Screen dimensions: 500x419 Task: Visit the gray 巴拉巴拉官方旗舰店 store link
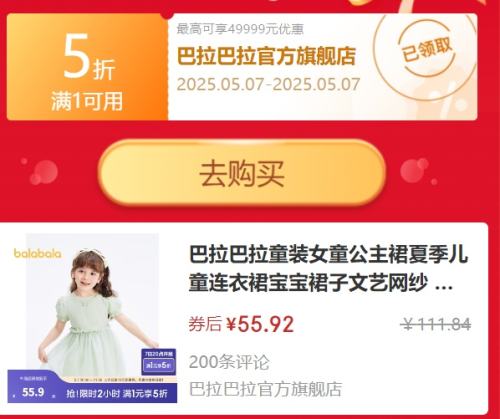(x=265, y=389)
